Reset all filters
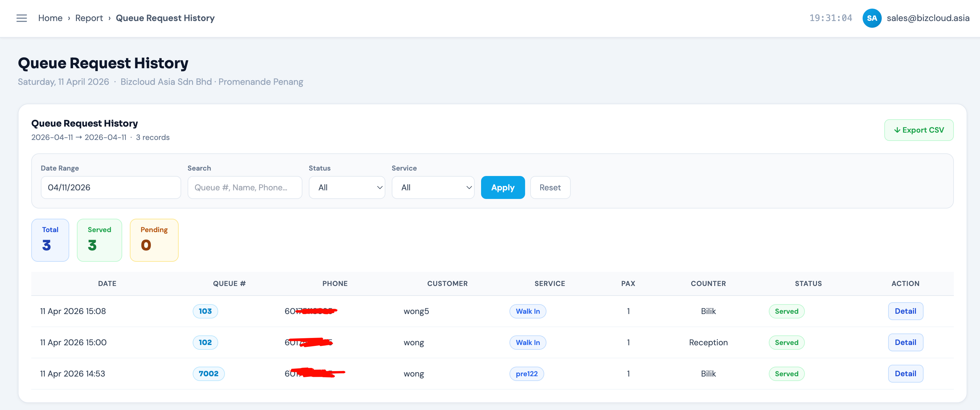The image size is (980, 410). click(550, 187)
